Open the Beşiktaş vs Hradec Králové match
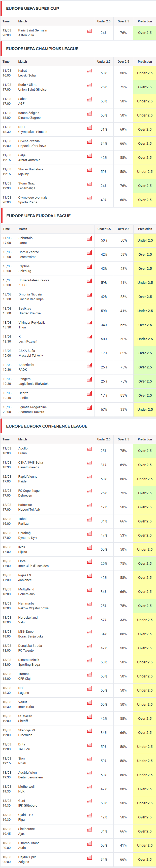The width and height of the screenshot is (156, 868). pyautogui.click(x=30, y=311)
